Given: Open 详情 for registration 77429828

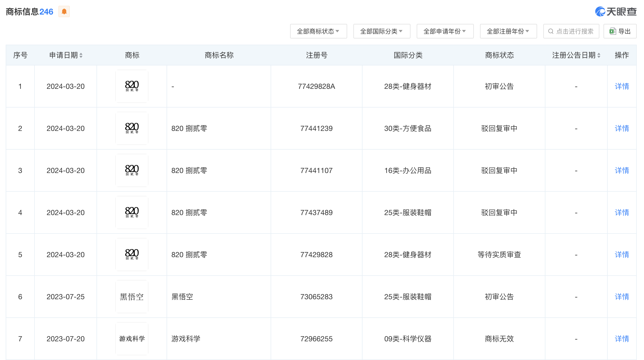Looking at the screenshot, I should [x=622, y=255].
